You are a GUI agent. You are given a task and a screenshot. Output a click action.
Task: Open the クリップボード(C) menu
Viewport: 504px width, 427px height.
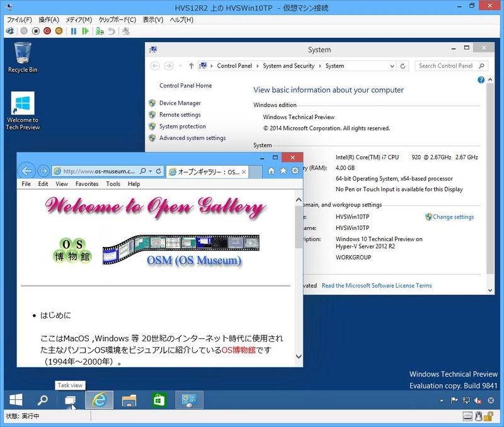pyautogui.click(x=117, y=20)
